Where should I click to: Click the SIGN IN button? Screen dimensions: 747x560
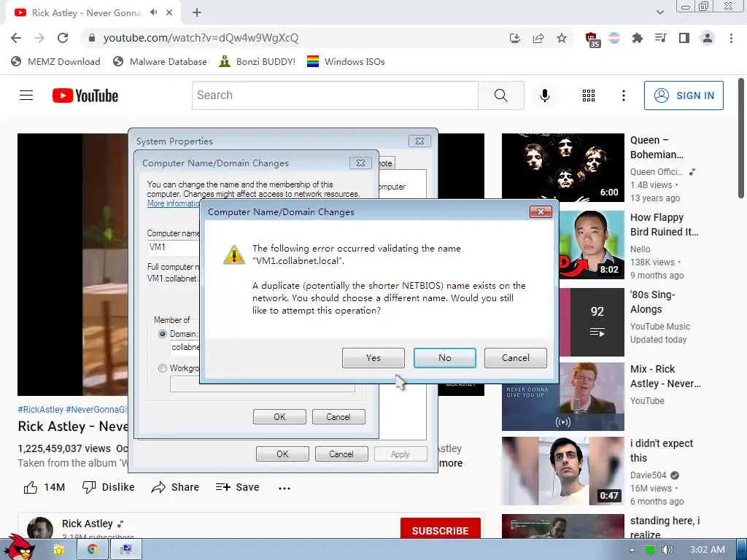pos(684,96)
